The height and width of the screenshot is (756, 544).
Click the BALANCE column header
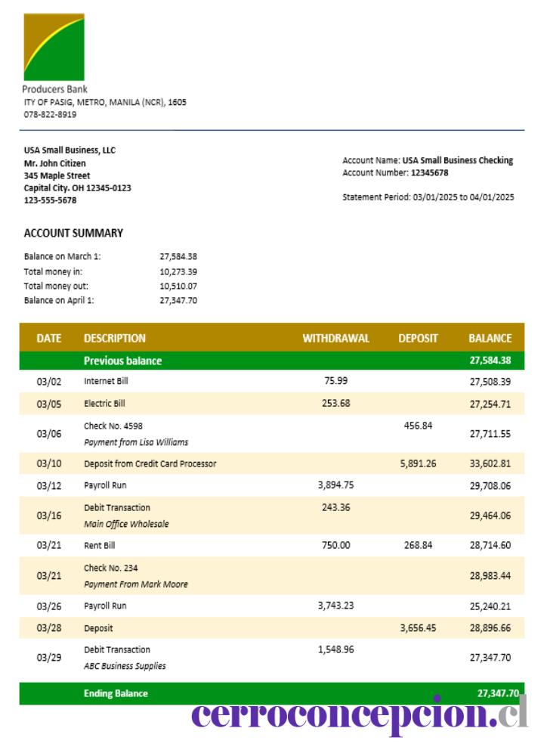(x=490, y=339)
